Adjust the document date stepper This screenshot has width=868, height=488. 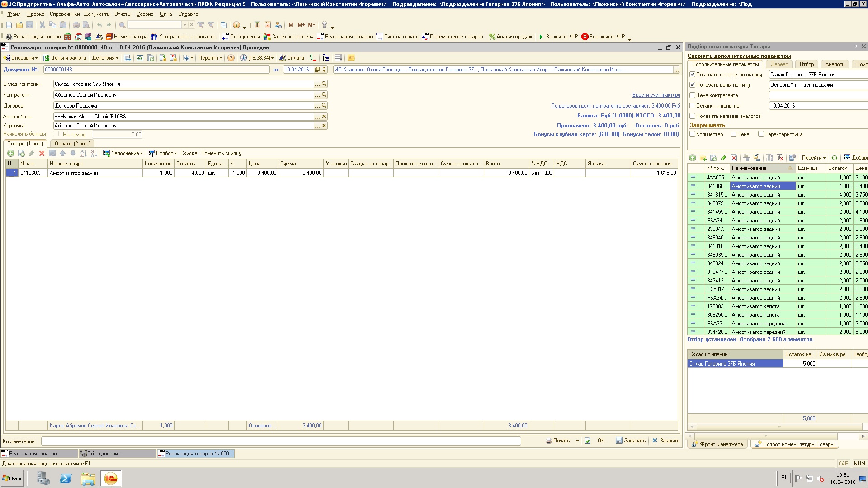pos(324,70)
